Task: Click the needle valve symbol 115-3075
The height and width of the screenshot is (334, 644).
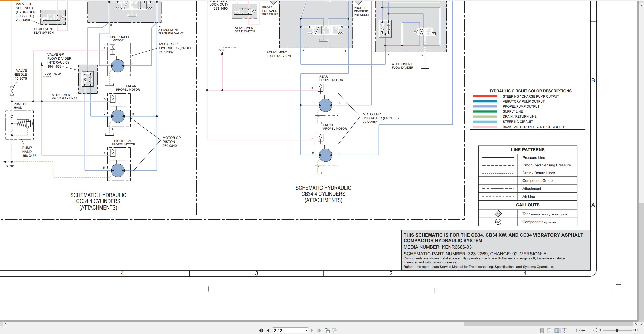Action: [x=12, y=91]
